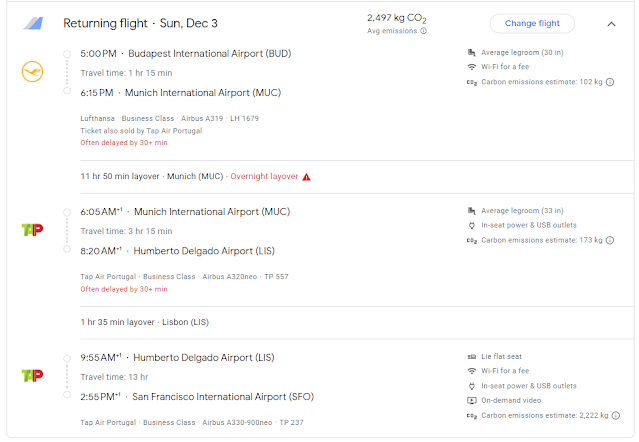Screen dimensions: 639x442
Task: Click the Overnight layover warning text
Action: coord(263,176)
